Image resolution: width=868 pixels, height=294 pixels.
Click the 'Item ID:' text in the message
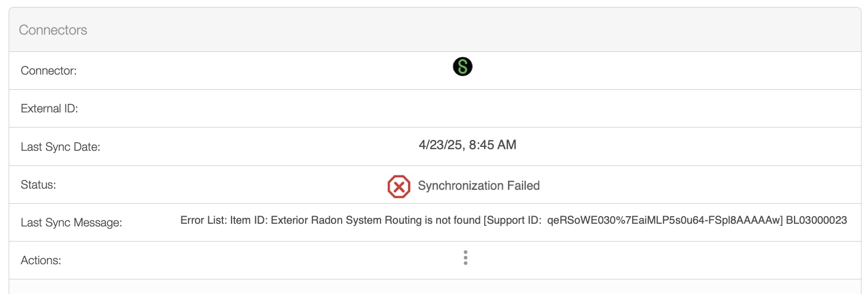point(249,220)
